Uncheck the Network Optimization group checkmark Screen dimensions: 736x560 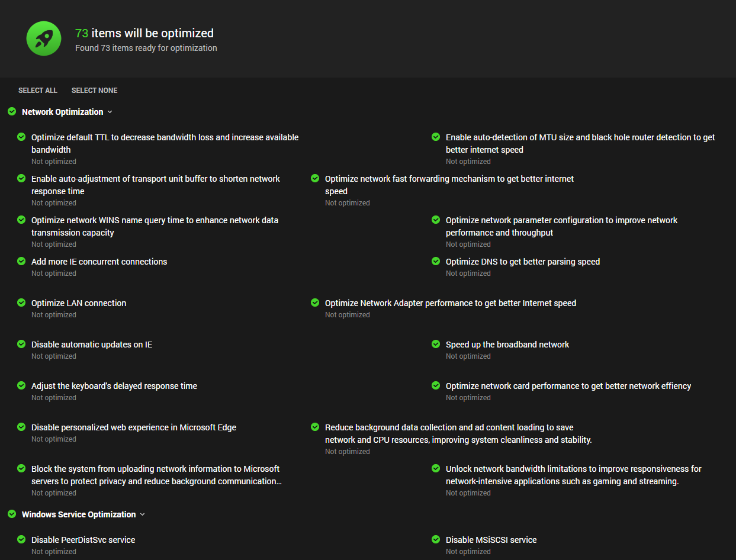(x=12, y=111)
